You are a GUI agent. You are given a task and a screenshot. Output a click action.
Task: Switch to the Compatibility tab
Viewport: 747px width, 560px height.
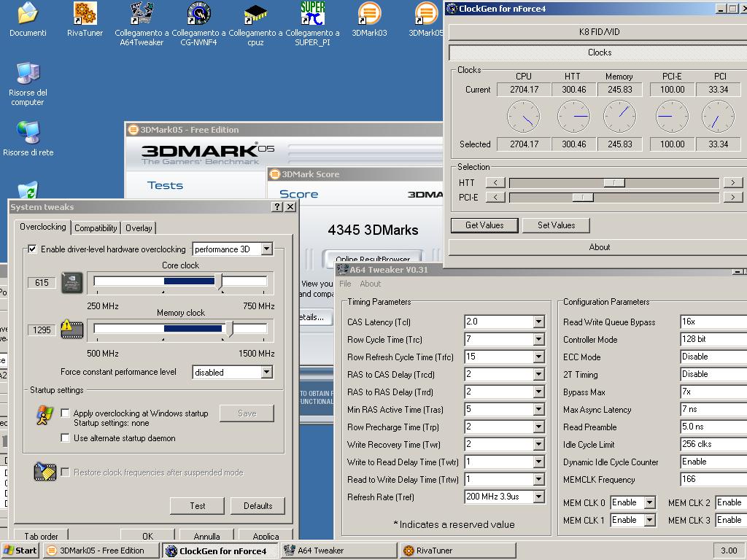(x=96, y=228)
